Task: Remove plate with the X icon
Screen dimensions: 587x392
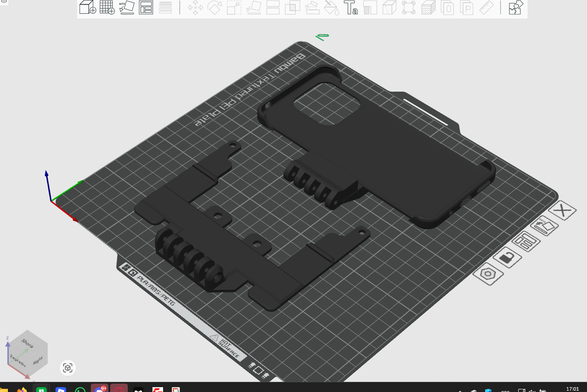Action: pos(562,211)
